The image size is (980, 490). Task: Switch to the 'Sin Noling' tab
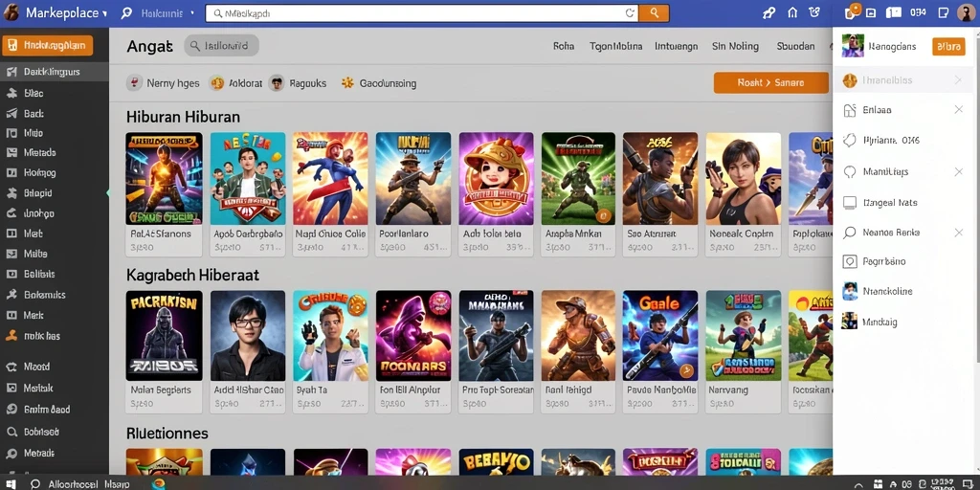(735, 46)
